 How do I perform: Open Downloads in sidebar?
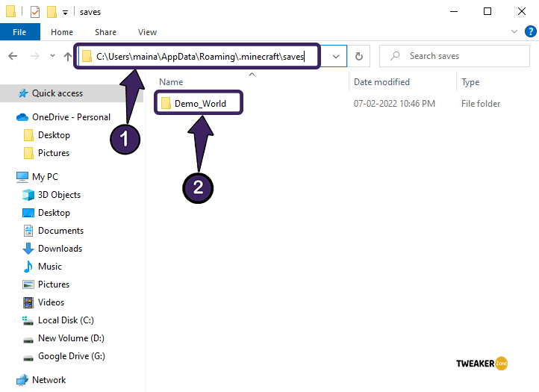tap(60, 249)
